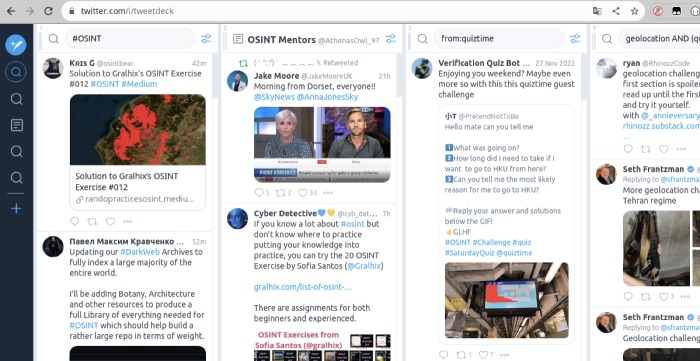Open more options on Jake Moore's tweet
Viewport: 700px width, 361px height.
click(328, 193)
